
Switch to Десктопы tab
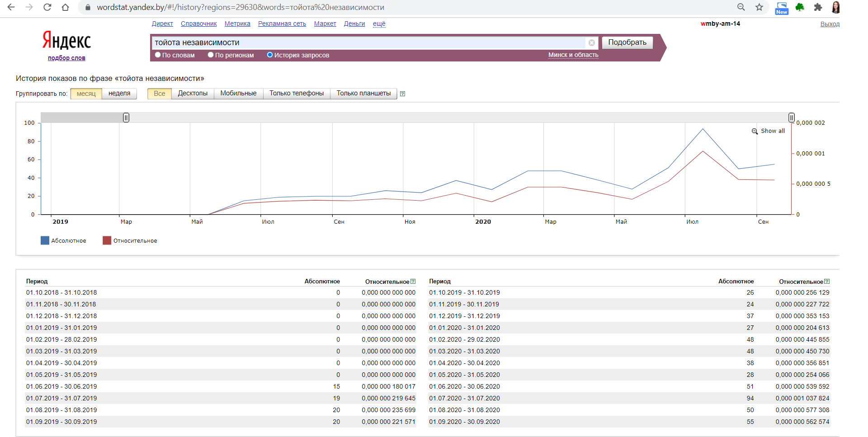point(193,94)
